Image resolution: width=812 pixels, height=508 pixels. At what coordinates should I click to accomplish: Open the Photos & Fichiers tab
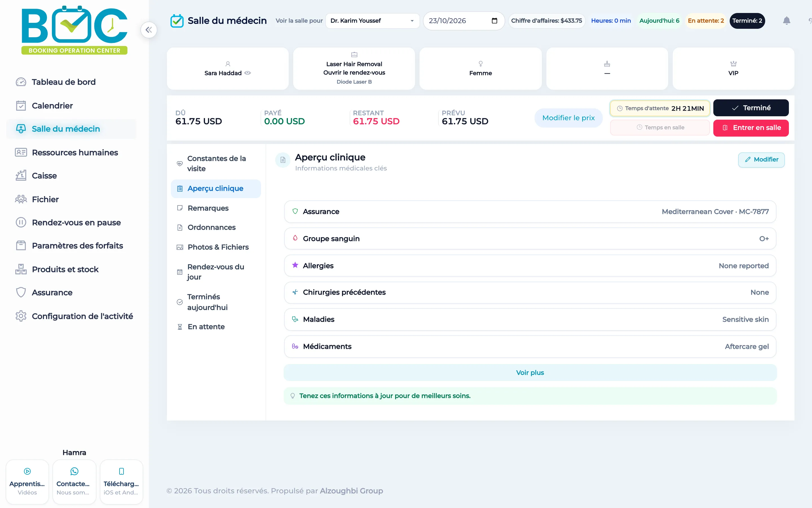216,247
